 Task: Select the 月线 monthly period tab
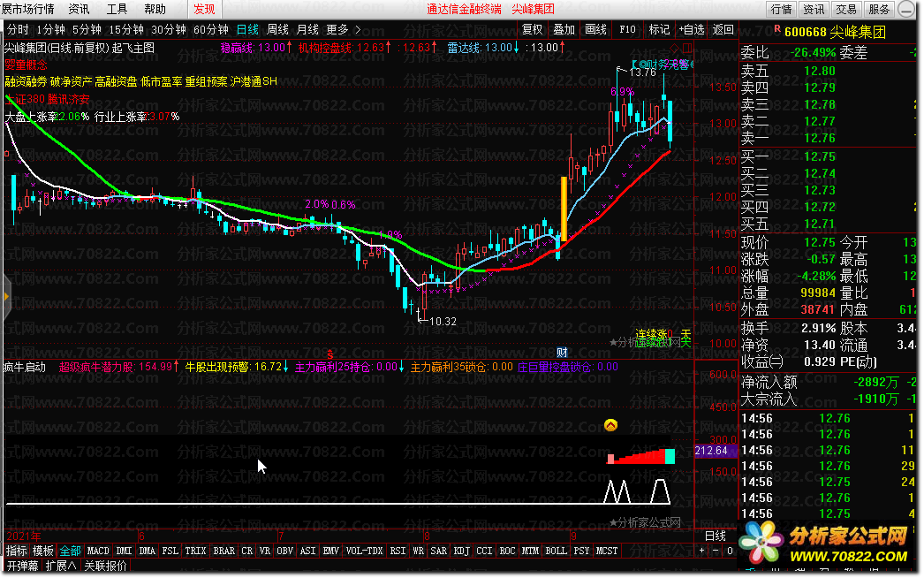[x=307, y=29]
